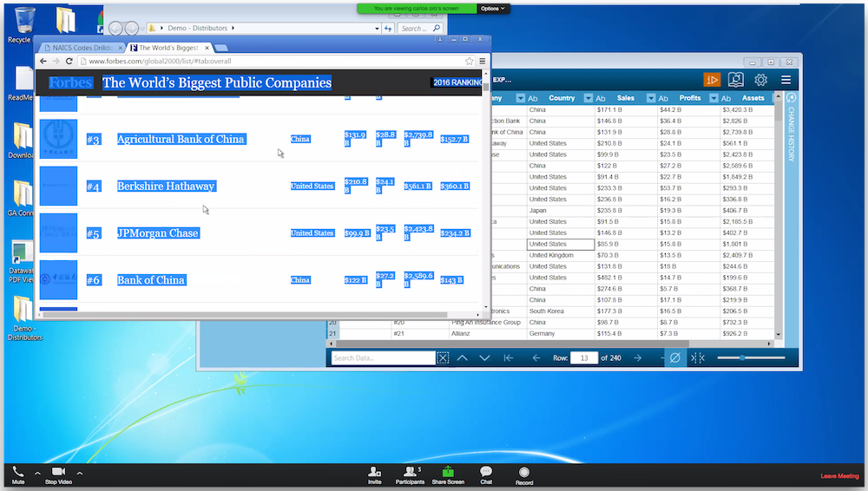Open the hamburger menu in data app
Screen dimensions: 868x491
[786, 80]
